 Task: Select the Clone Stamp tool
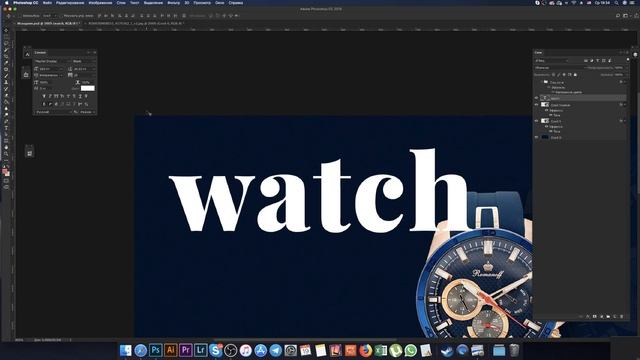[6, 83]
